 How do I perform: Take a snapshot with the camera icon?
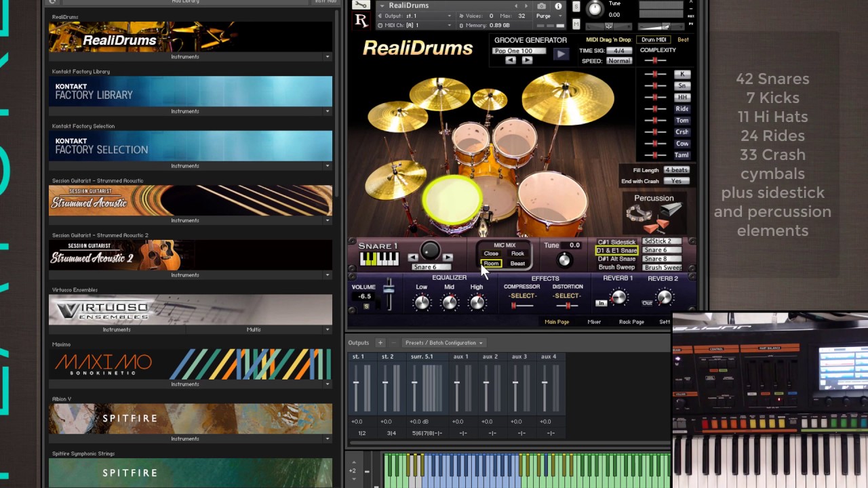click(542, 6)
